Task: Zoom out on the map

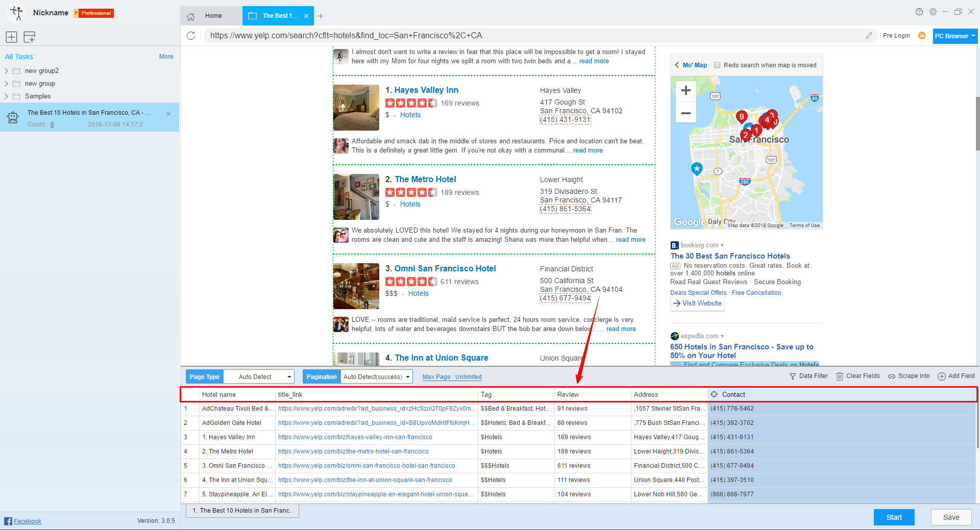Action: (686, 113)
